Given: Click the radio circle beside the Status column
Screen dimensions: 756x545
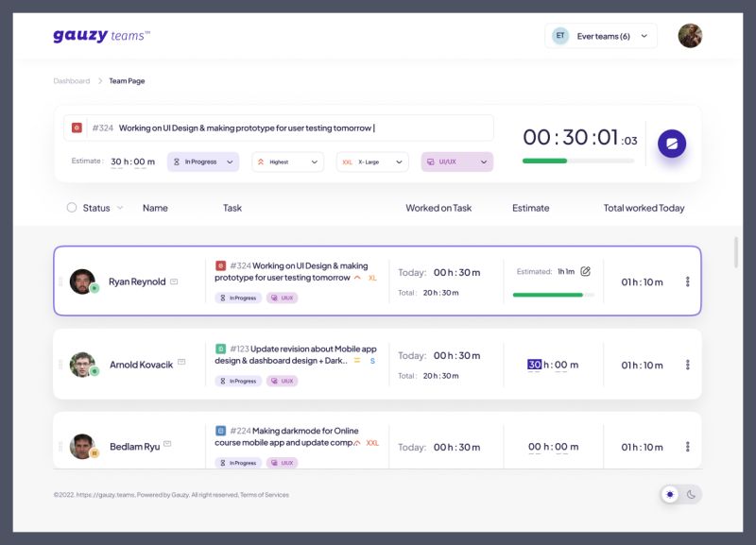Looking at the screenshot, I should 71,207.
